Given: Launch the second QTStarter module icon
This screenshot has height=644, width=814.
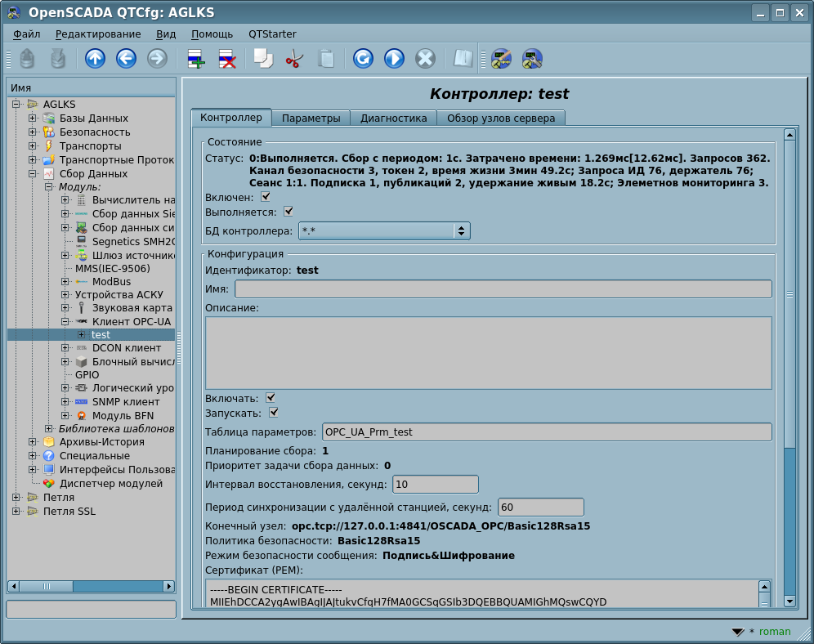Looking at the screenshot, I should point(532,59).
